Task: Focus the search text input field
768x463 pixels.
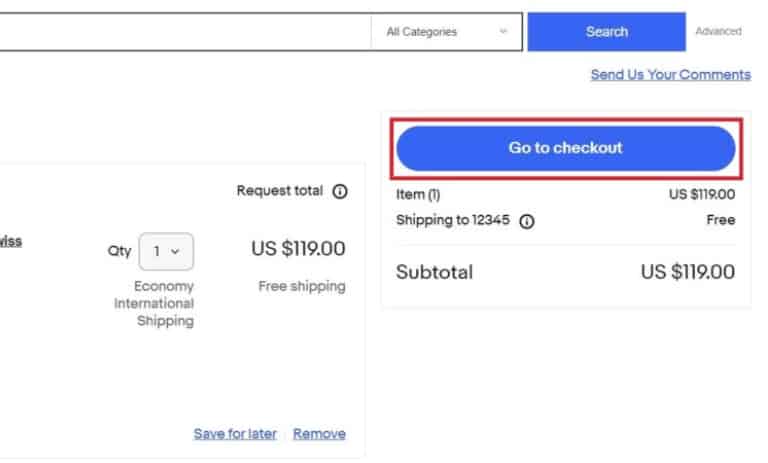Action: click(185, 32)
